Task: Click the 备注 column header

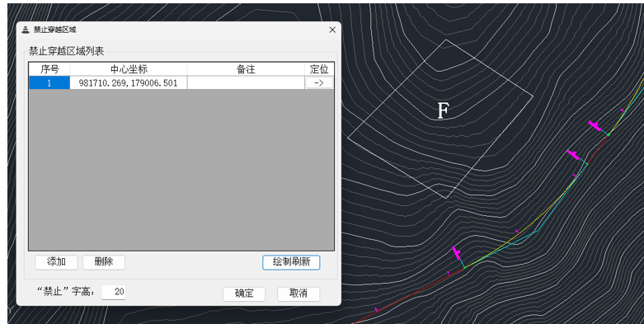Action: point(246,69)
